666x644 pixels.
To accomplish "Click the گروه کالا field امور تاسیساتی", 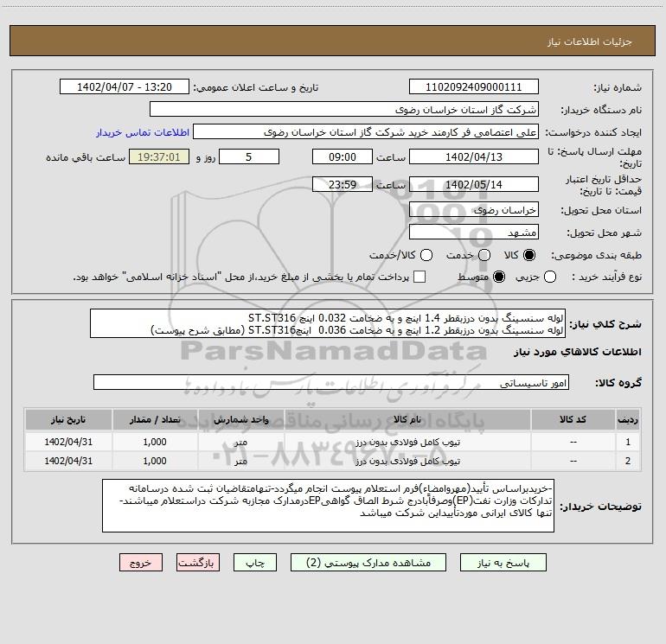I will 331,382.
